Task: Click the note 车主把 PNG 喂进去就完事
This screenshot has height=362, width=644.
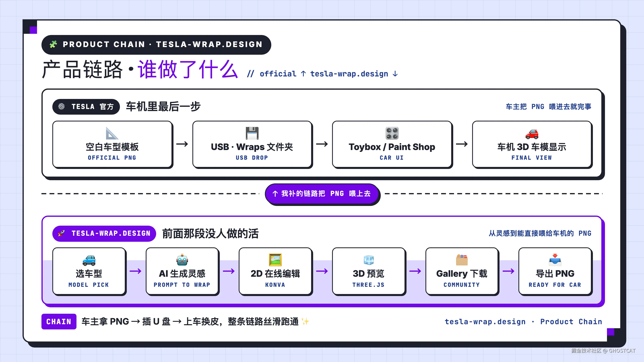Action: click(549, 107)
